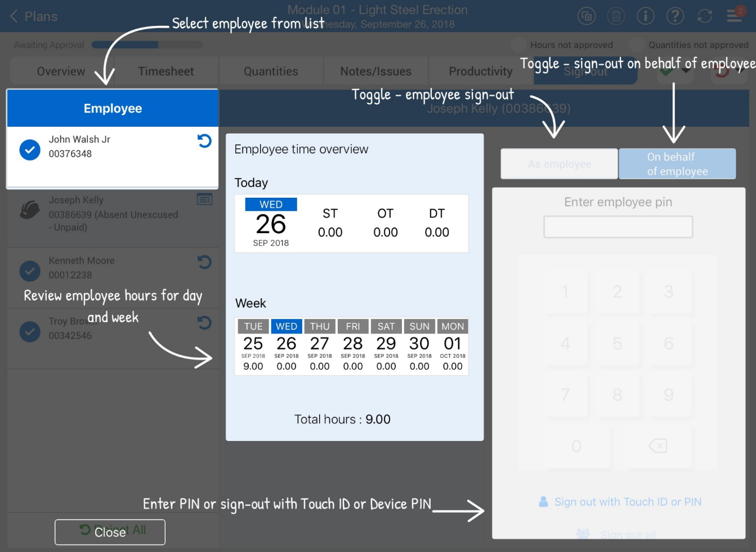756x552 pixels.
Task: Tap keypad digit 6
Action: click(x=668, y=343)
